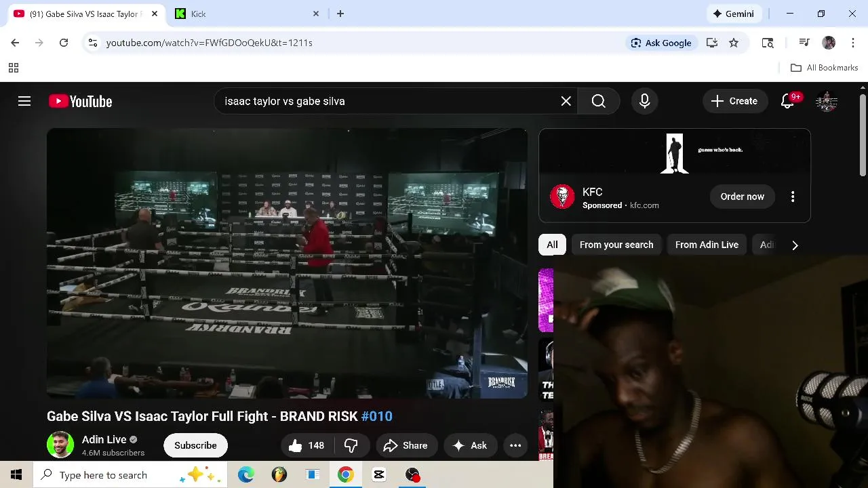Open FL Studio from the taskbar

tap(279, 475)
